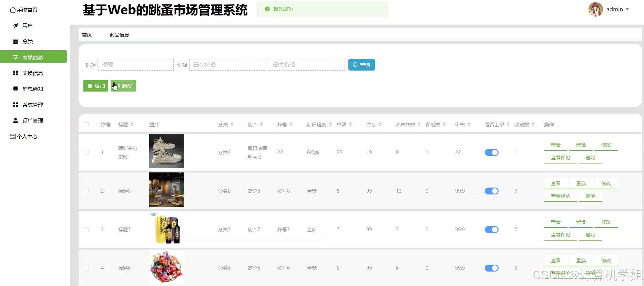Screen dimensions: 644x286
Task: Toggle 是否上架 switch for 标题8 row
Action: point(492,191)
